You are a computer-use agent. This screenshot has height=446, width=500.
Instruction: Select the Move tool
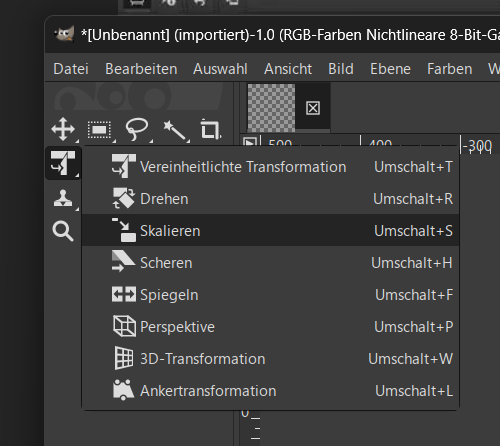(63, 129)
